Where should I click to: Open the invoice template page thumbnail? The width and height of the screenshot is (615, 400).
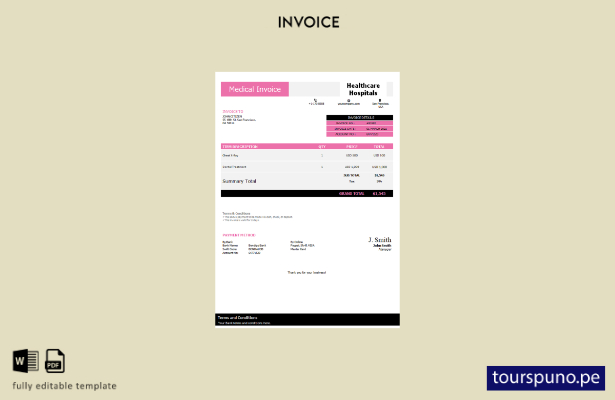[308, 199]
